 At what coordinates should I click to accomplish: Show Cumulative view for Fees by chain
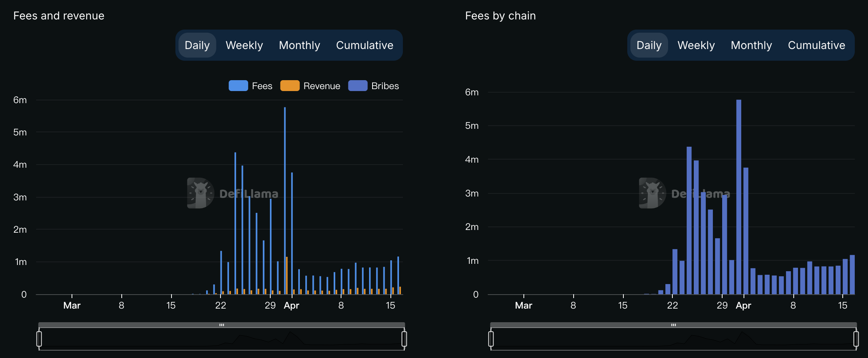[x=816, y=45]
